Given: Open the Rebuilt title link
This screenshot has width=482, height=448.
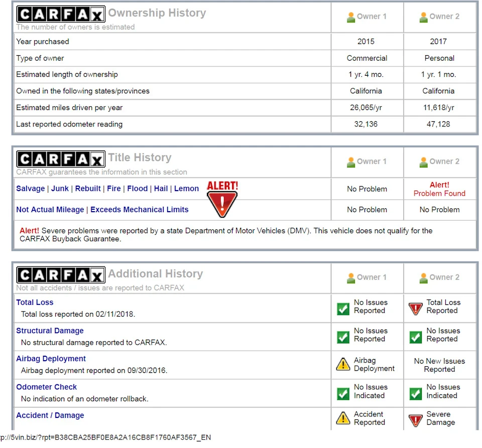Looking at the screenshot, I should click(88, 189).
